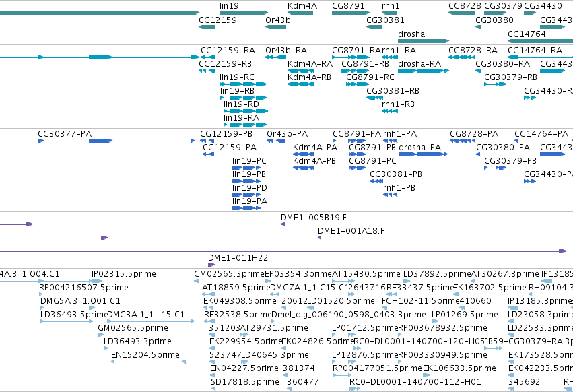The image size is (573, 392).
Task: Select protein feature CG30379-PB
Action: pyautogui.click(x=495, y=168)
